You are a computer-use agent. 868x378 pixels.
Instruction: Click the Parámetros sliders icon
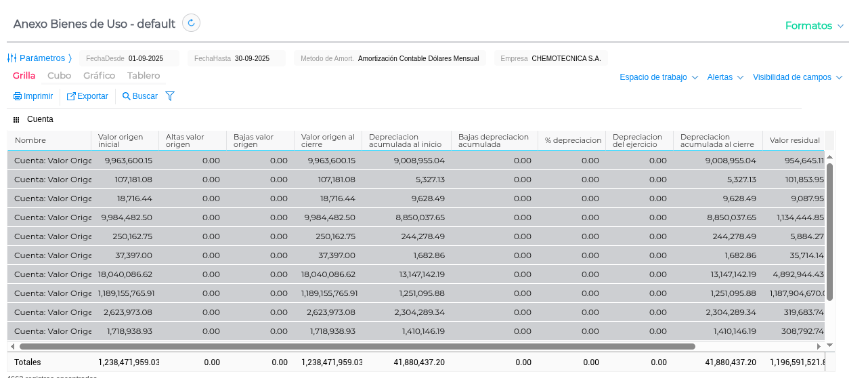coord(12,58)
